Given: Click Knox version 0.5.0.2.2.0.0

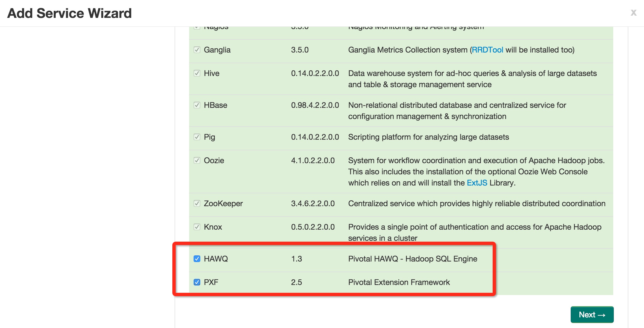Looking at the screenshot, I should pyautogui.click(x=313, y=227).
